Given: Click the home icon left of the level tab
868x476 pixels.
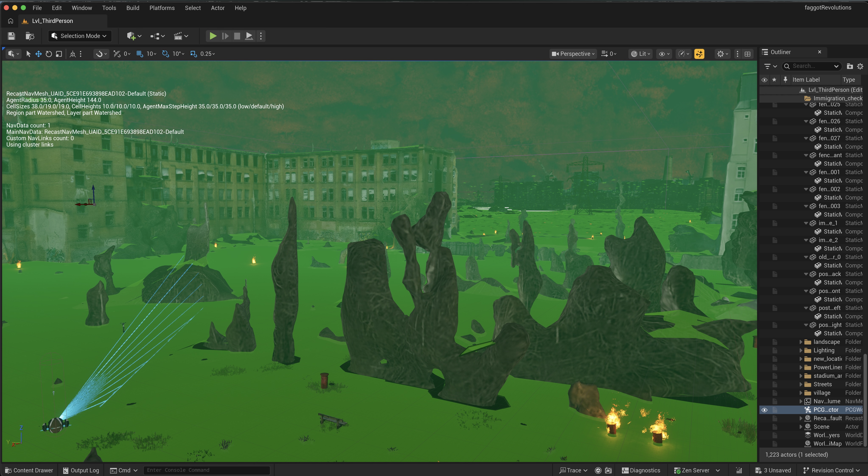Looking at the screenshot, I should [10, 21].
